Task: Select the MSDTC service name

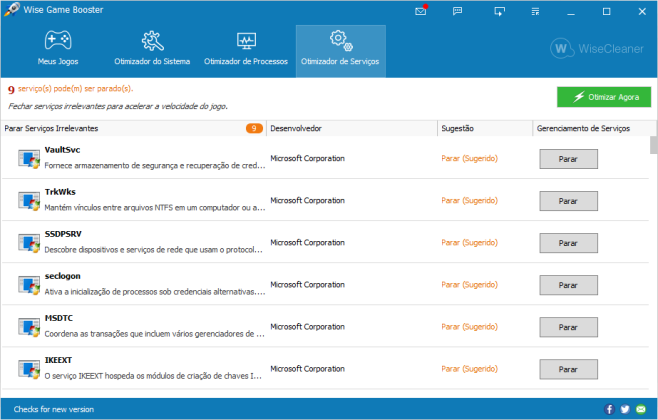Action: (59, 318)
